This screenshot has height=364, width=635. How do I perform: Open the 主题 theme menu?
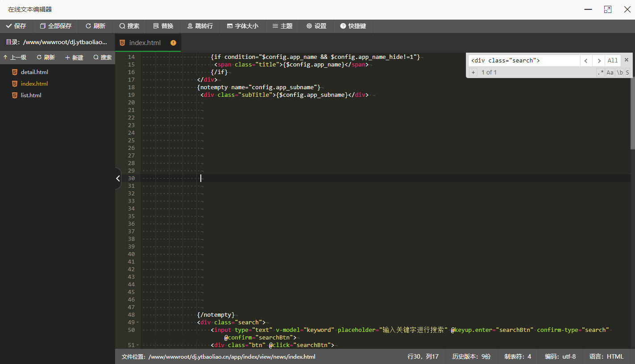282,26
